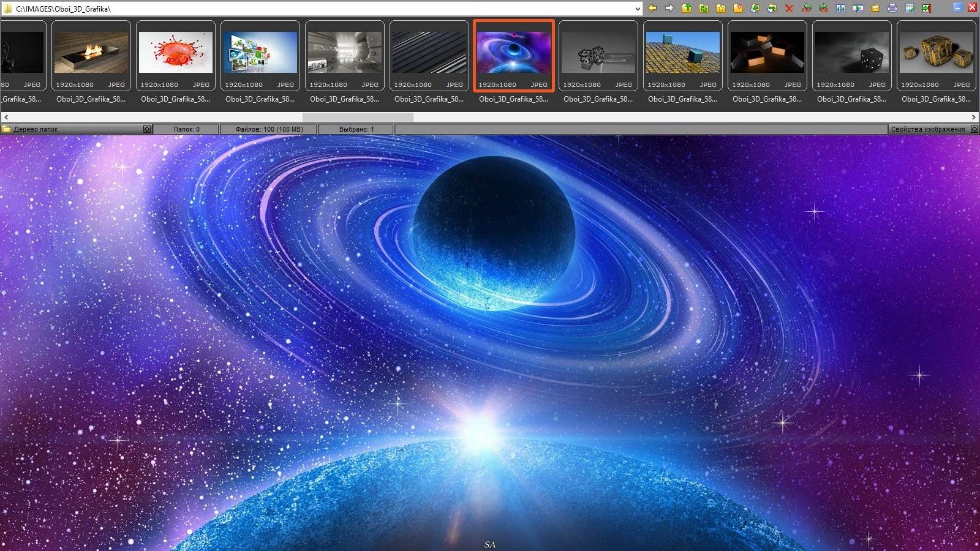Rotate the image 90 degrees left

coord(806,8)
